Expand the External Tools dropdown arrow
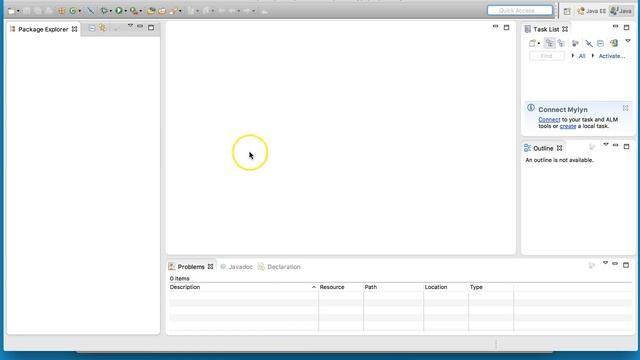640x360 pixels. click(141, 11)
